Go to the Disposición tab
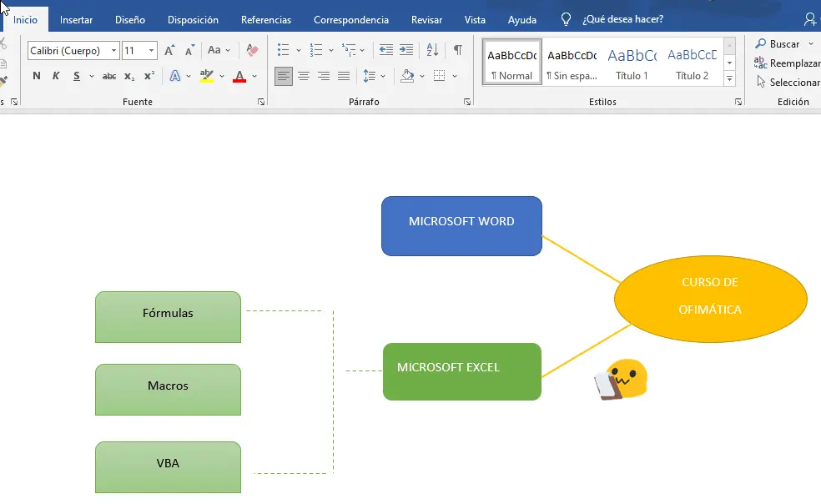 [193, 20]
